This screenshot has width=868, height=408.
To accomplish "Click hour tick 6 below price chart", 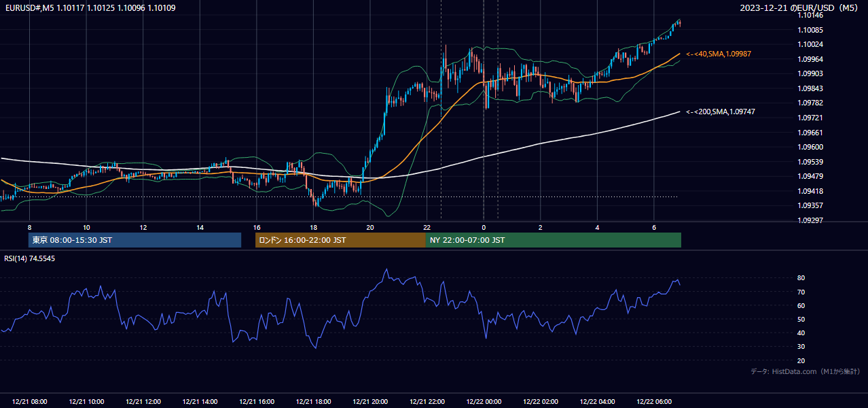I will (x=654, y=227).
